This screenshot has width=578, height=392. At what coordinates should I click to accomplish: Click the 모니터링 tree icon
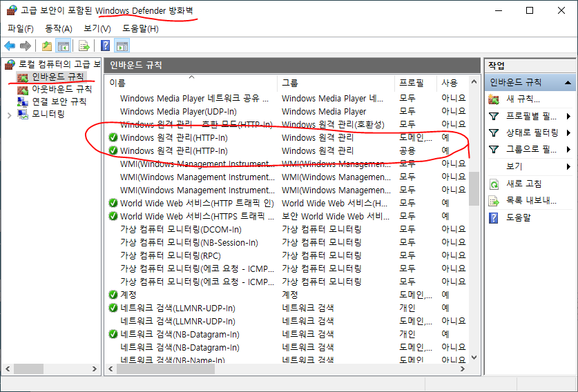(x=23, y=114)
